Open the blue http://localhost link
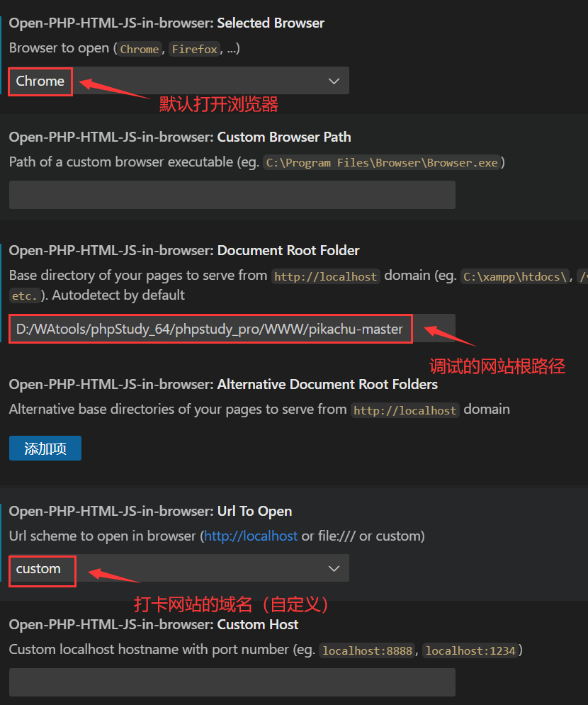The image size is (588, 705). (251, 536)
